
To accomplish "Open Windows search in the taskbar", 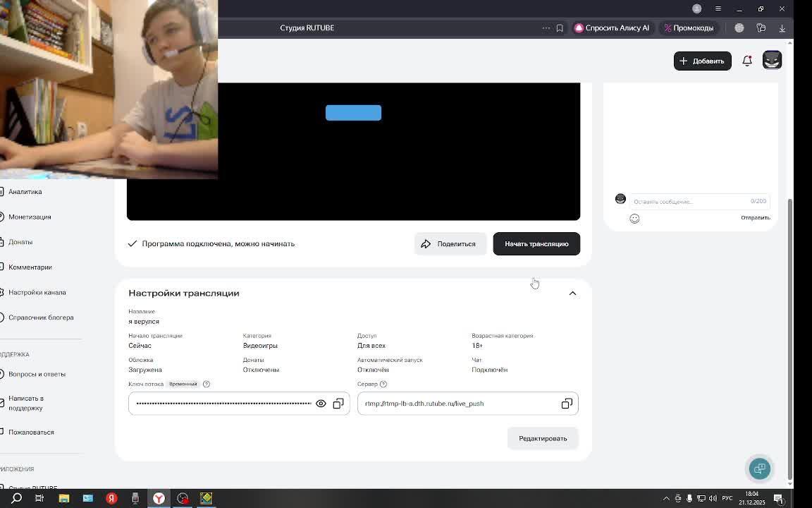I will (x=17, y=498).
